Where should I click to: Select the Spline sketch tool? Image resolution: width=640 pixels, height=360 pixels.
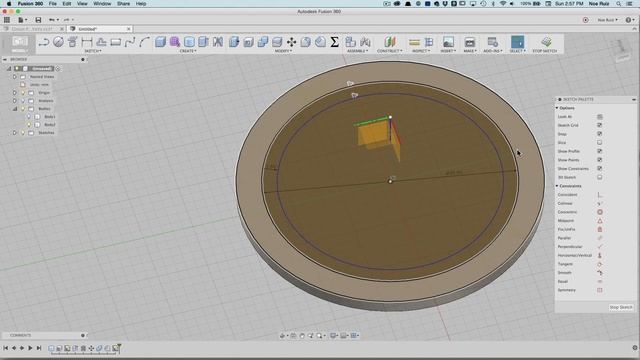[130, 42]
